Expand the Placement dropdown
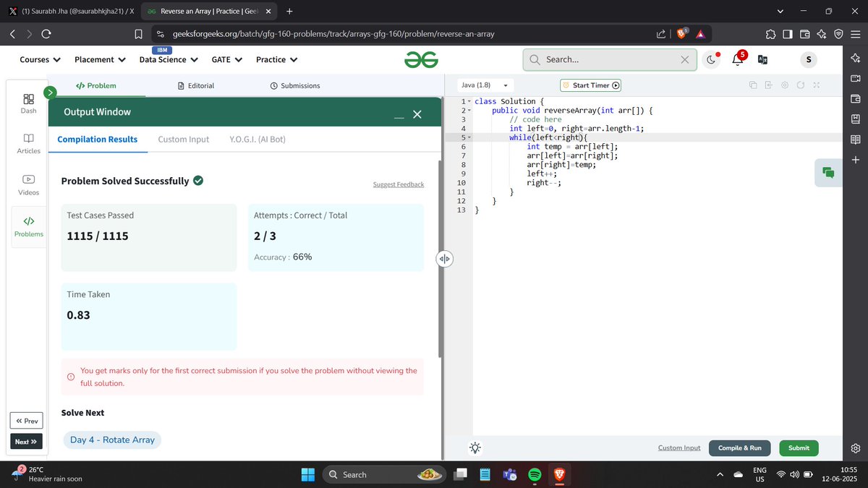Viewport: 868px width, 488px height. 100,59
